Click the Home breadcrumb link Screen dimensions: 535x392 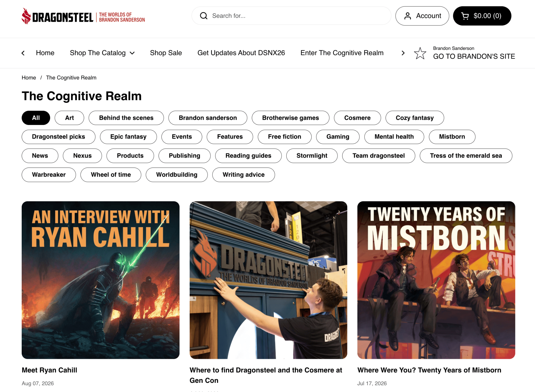tap(29, 78)
